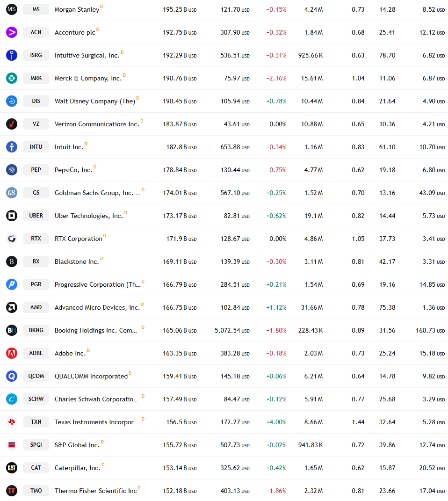Open QUALCOMM Incorporated company link
448x501 pixels.
click(x=91, y=377)
